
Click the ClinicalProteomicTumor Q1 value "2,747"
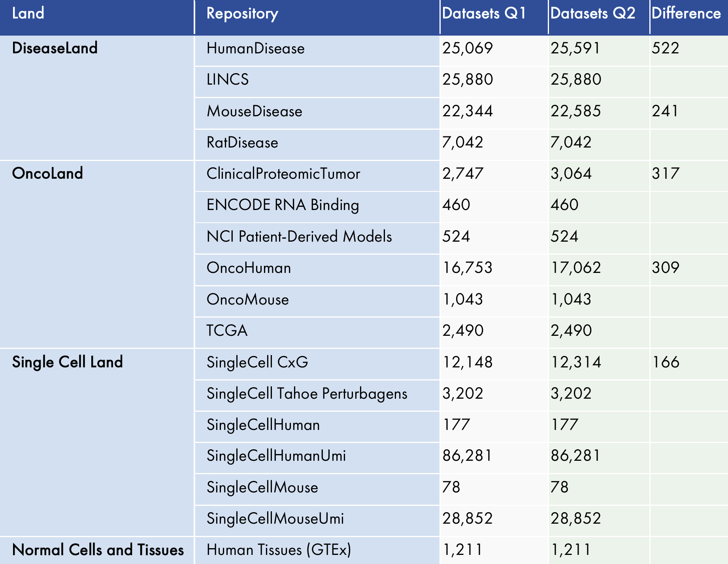pyautogui.click(x=463, y=174)
